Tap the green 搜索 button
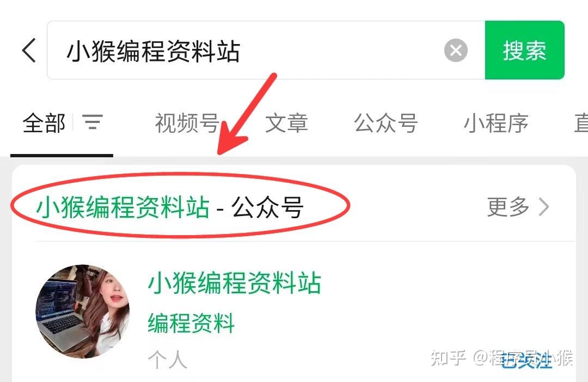 pos(525,50)
